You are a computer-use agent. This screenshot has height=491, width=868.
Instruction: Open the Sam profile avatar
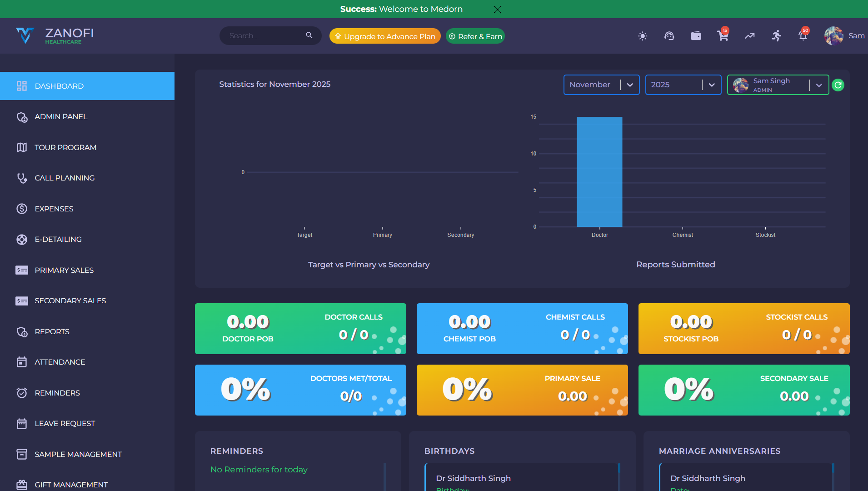833,36
